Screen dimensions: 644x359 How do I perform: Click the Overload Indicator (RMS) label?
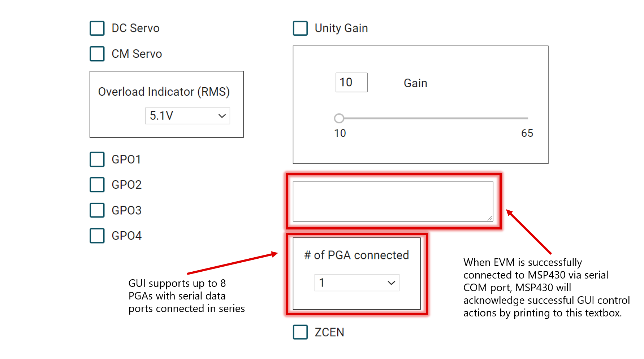(164, 92)
